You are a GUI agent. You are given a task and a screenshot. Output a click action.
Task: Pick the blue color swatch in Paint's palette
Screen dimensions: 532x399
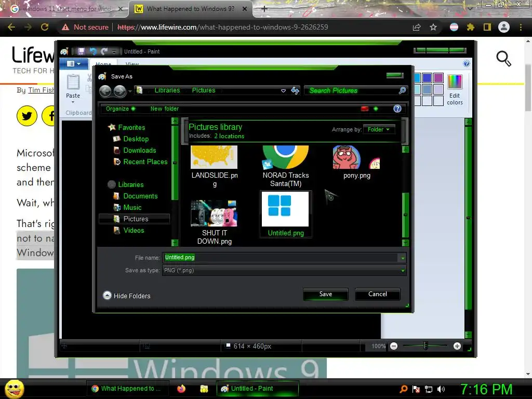[x=427, y=78]
